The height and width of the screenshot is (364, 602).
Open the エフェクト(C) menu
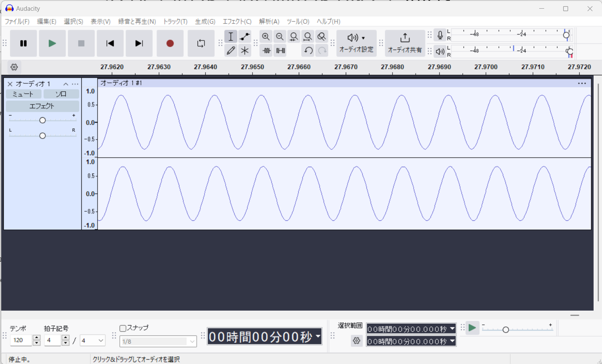237,21
